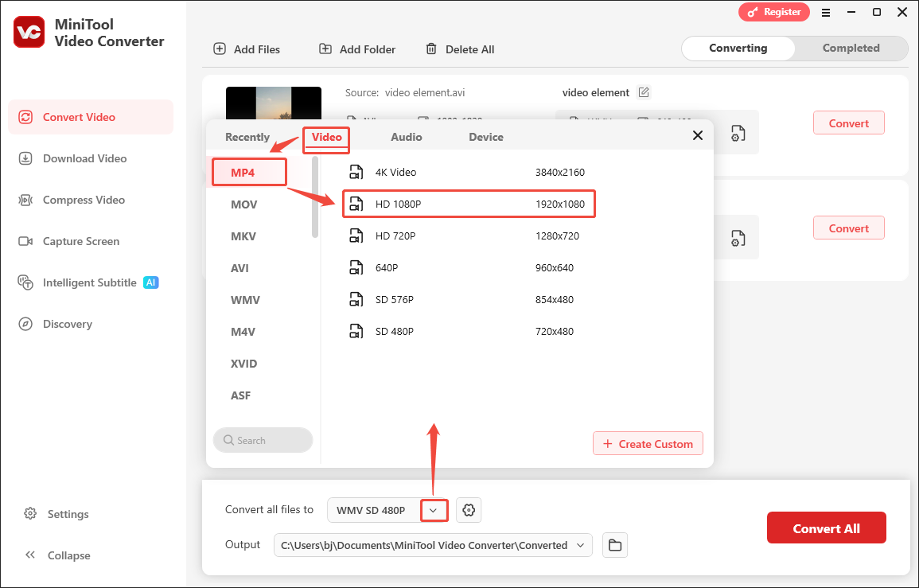Select the HD 1080P preset
The image size is (919, 588).
click(469, 204)
